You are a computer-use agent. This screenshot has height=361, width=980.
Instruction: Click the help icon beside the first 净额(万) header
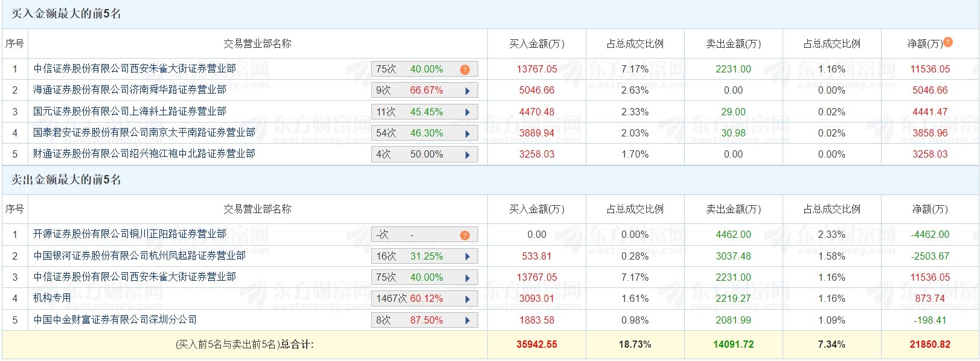[x=948, y=42]
